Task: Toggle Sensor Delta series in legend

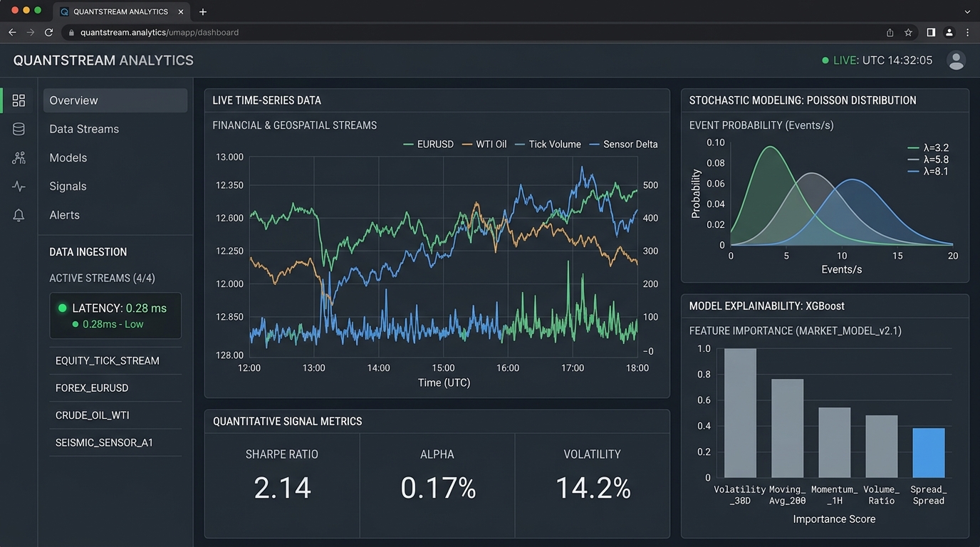Action: [623, 144]
